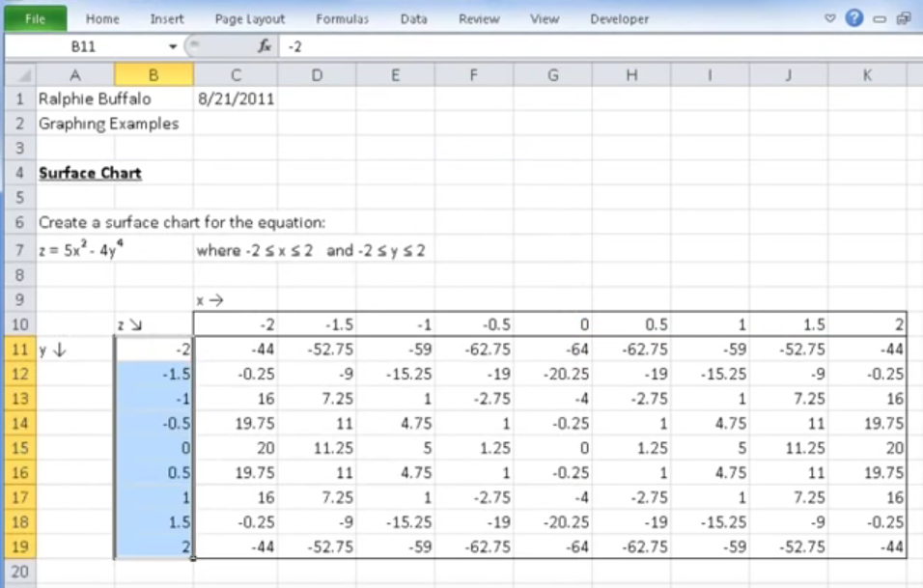Click cell B19 containing 2
The height and width of the screenshot is (588, 923).
point(154,546)
